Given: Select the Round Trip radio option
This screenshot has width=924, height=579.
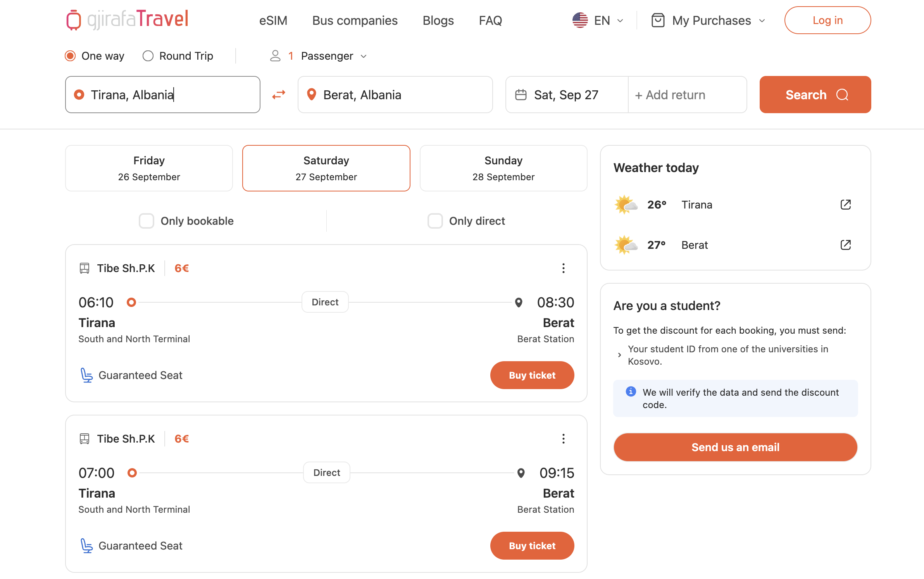Looking at the screenshot, I should 148,56.
